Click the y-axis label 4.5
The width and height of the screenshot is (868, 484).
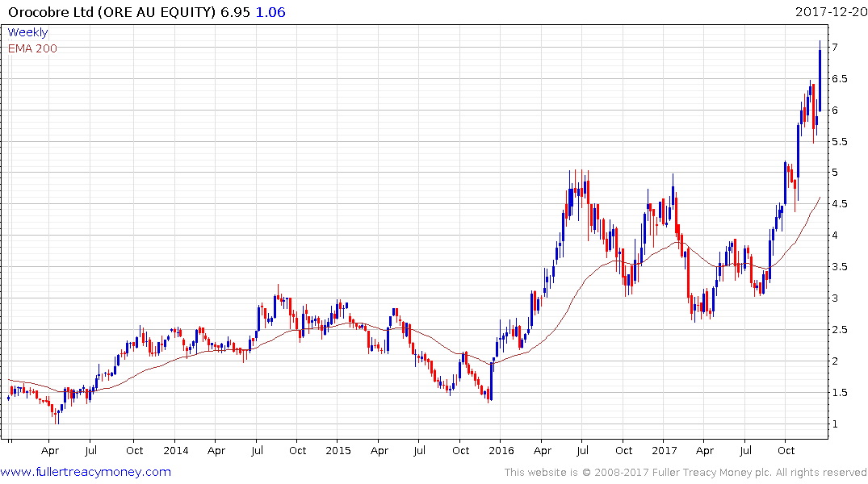click(840, 204)
